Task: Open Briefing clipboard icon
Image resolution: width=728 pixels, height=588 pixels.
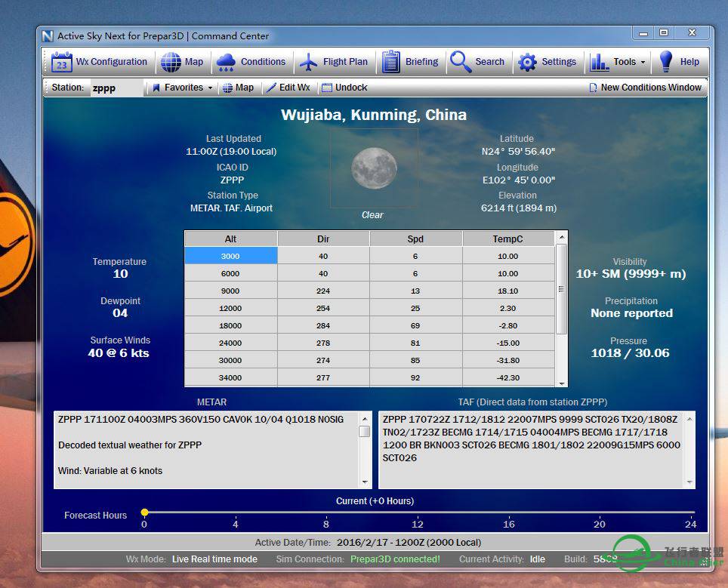Action: pyautogui.click(x=390, y=62)
